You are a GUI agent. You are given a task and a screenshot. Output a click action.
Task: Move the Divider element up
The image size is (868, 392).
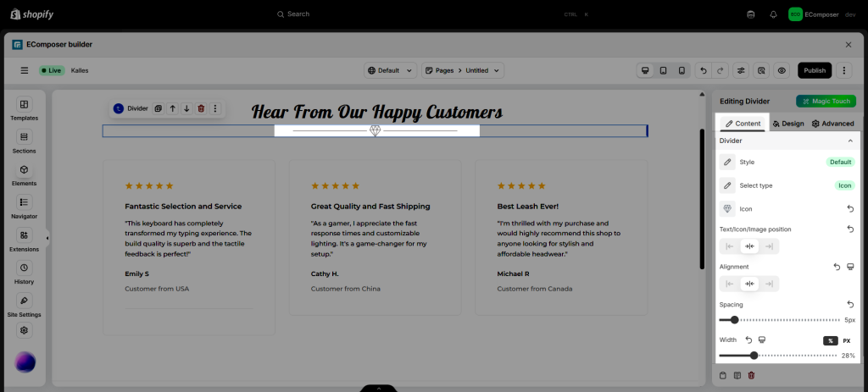[172, 108]
